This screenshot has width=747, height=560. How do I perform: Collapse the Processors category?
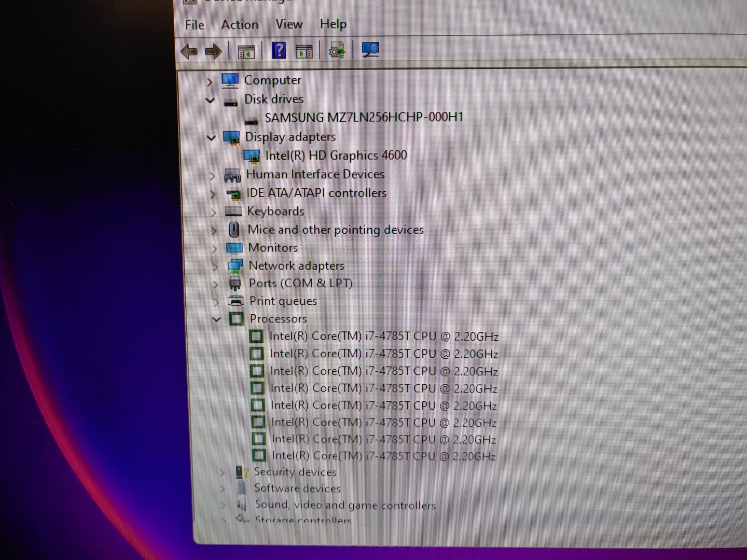217,319
